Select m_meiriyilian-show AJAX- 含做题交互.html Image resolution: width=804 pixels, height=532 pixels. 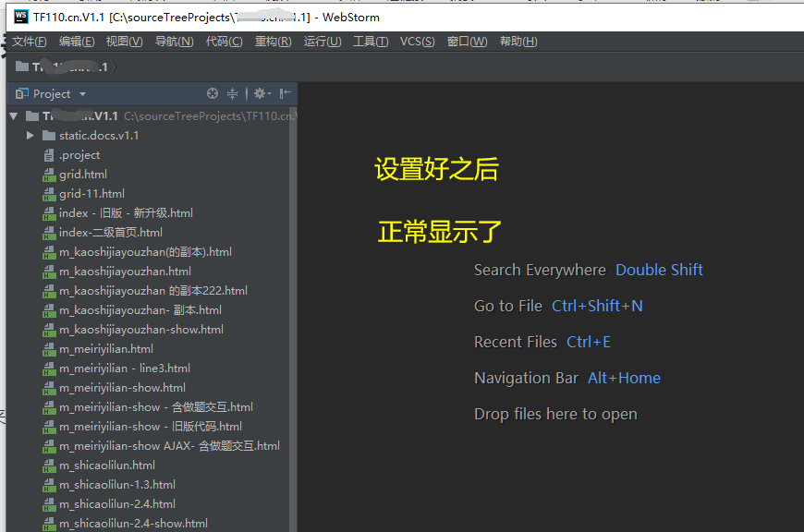[169, 446]
